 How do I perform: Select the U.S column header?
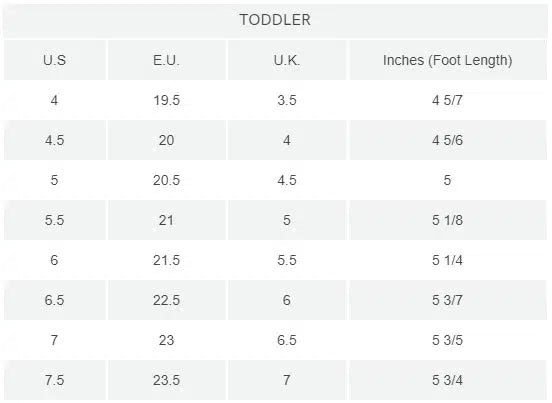click(55, 60)
